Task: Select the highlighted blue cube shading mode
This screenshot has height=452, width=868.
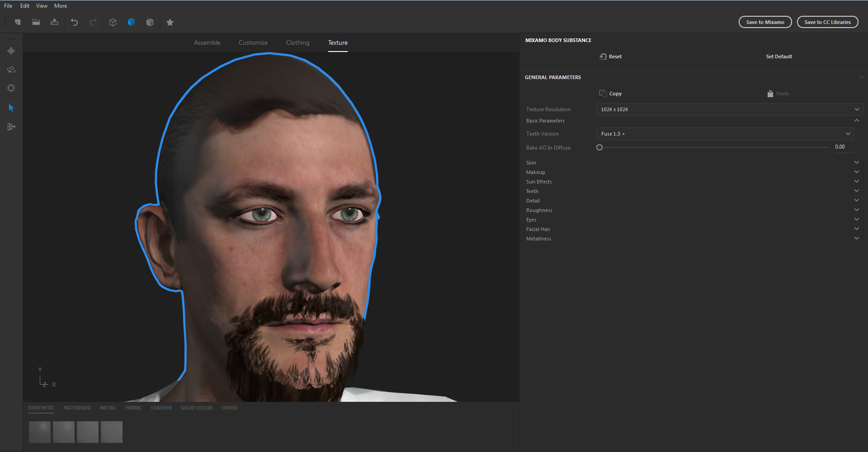Action: click(131, 22)
